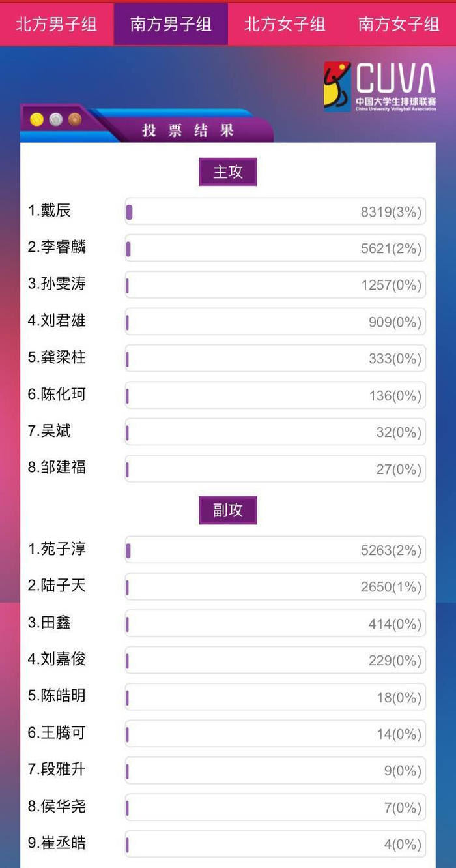Click the bronze medal icon
This screenshot has width=456, height=868.
click(75, 120)
